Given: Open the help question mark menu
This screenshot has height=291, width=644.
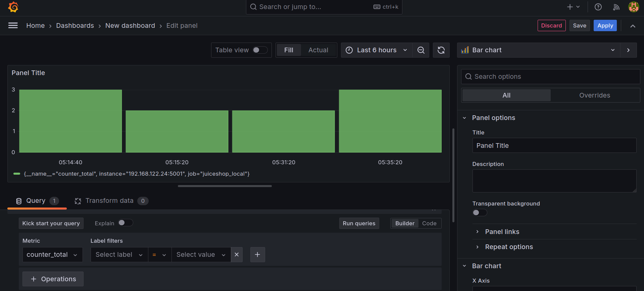Looking at the screenshot, I should (x=598, y=7).
